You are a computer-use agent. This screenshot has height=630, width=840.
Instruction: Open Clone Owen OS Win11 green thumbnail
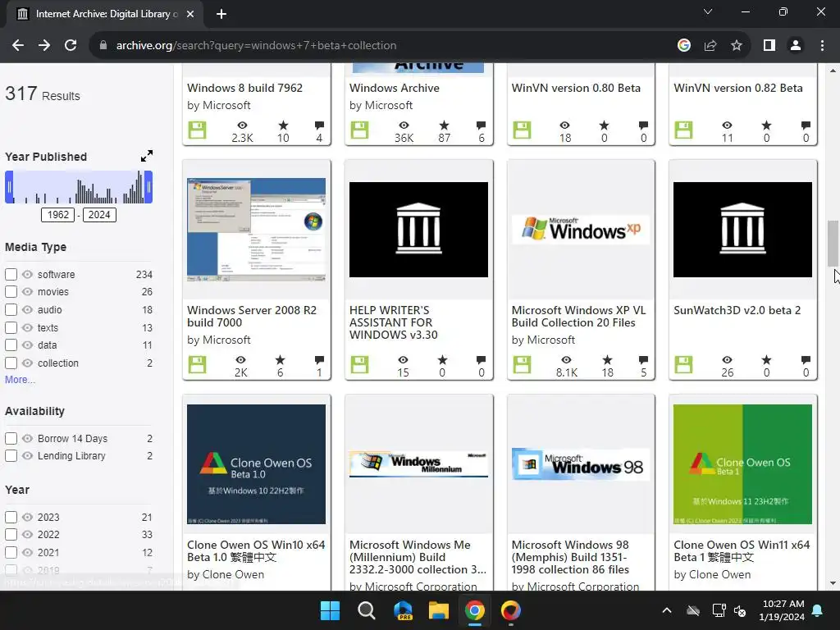point(742,464)
